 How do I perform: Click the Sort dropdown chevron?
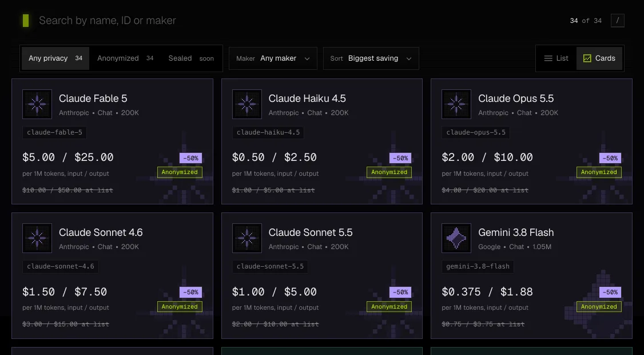click(409, 59)
